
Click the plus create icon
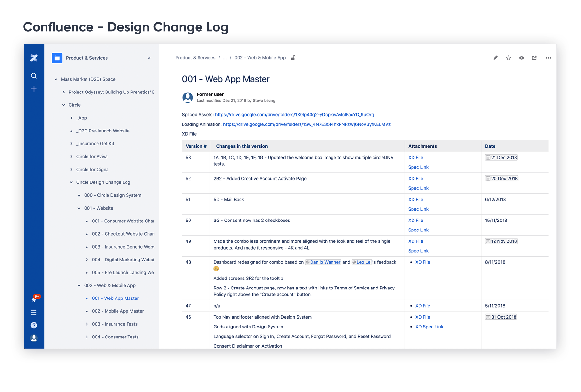[34, 89]
